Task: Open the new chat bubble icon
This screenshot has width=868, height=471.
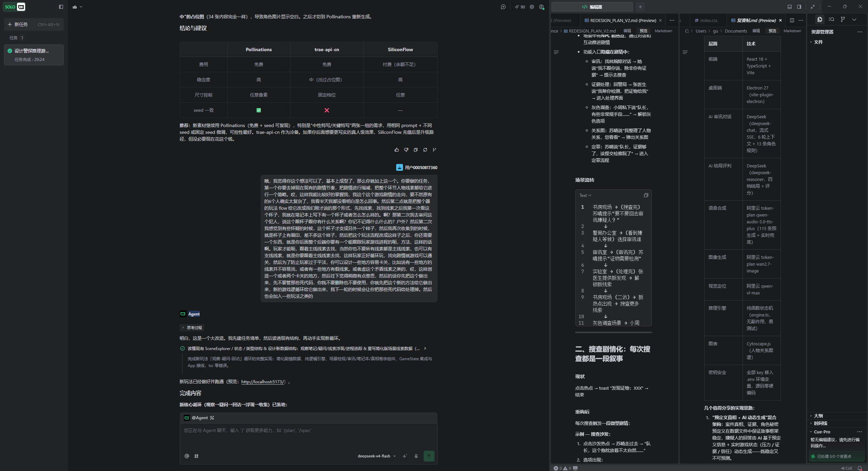Action: pos(503,7)
